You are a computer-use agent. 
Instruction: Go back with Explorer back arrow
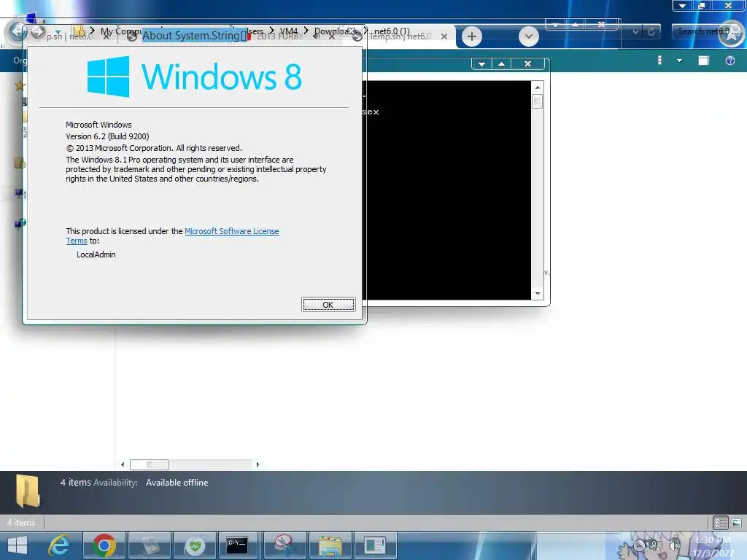18,32
